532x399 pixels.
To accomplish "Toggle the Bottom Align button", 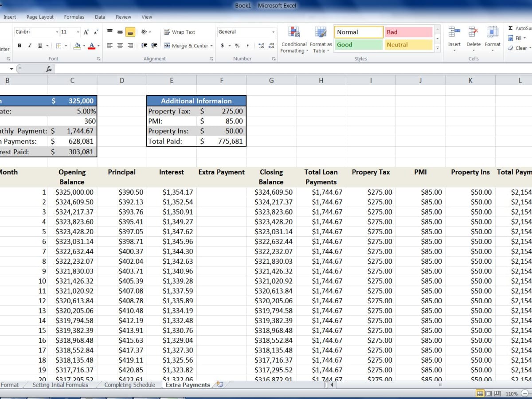I will 130,32.
